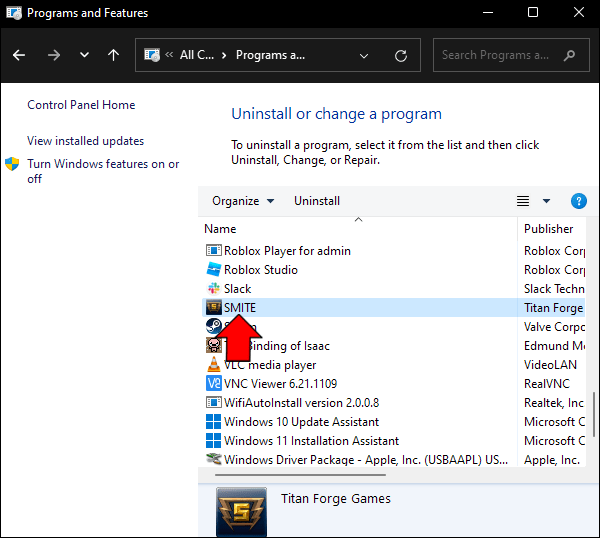This screenshot has height=538, width=600.
Task: Select the WifiAutoInstall icon
Action: tap(214, 403)
